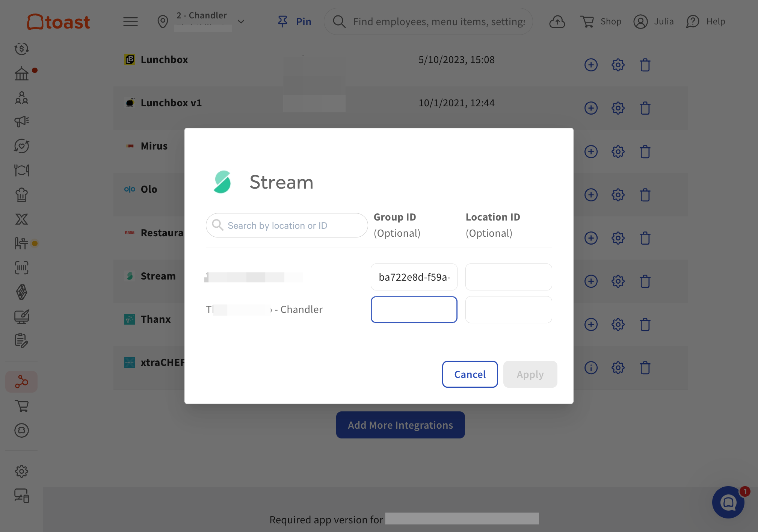The image size is (758, 532).
Task: Open the hamburger navigation menu
Action: (130, 22)
